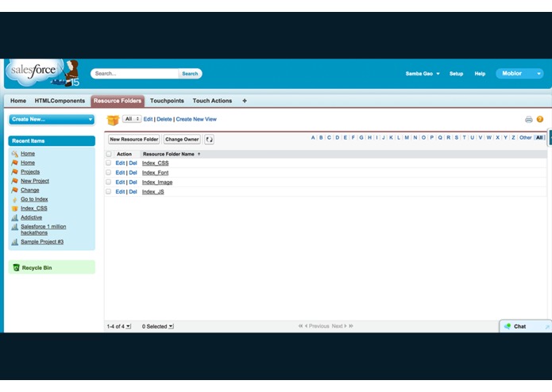Open the Create New dropdown
Viewport: 552px width, 392px height.
pyautogui.click(x=52, y=120)
